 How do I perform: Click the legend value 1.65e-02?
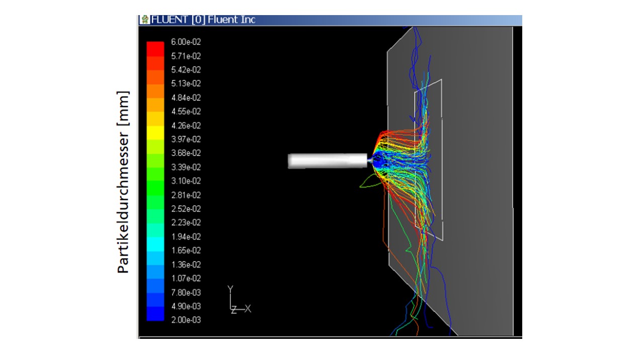coord(186,250)
